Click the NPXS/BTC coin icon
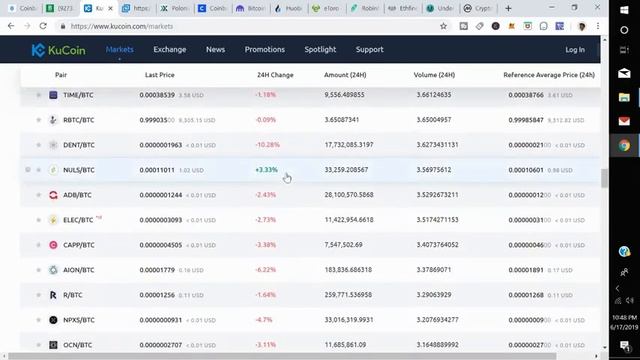This screenshot has height=360, width=640. pos(53,320)
